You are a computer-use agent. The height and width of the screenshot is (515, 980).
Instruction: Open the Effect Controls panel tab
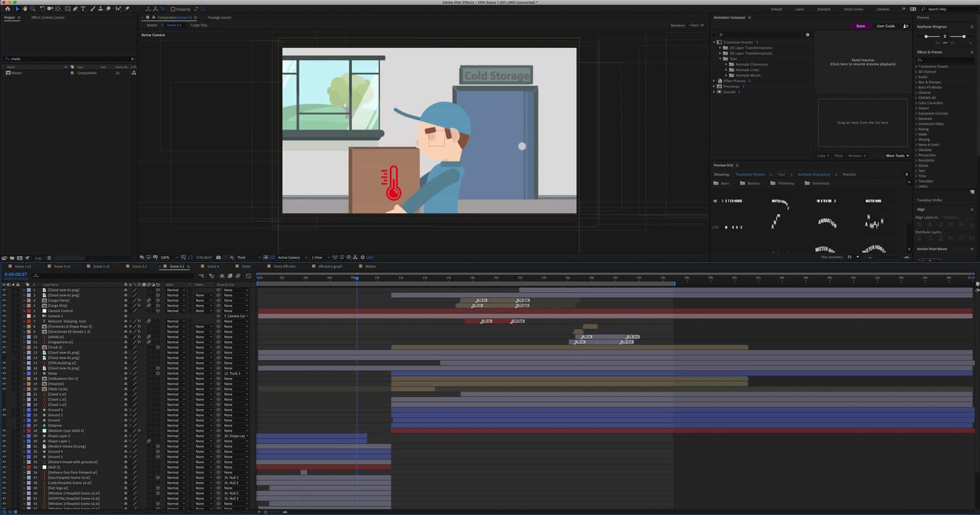[48, 18]
